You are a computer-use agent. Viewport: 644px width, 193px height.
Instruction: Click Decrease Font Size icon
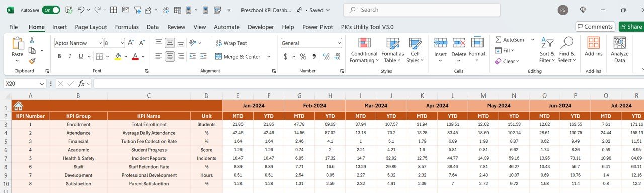[x=142, y=43]
